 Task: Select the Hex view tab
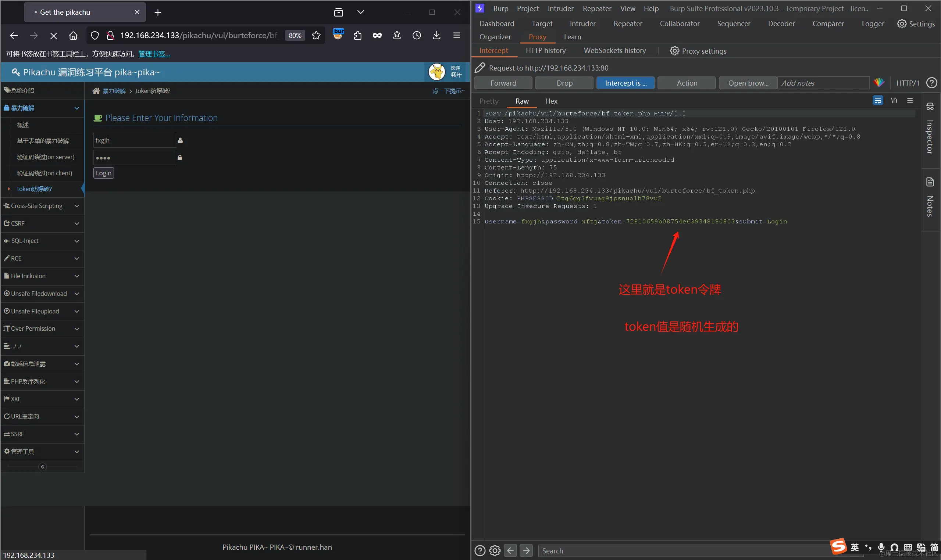[x=551, y=101]
